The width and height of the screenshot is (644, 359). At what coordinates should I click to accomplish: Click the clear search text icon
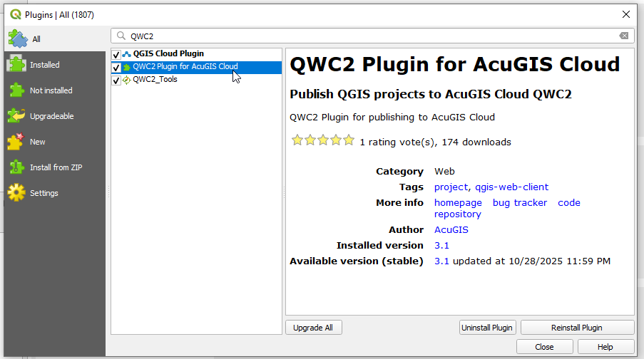pos(624,36)
